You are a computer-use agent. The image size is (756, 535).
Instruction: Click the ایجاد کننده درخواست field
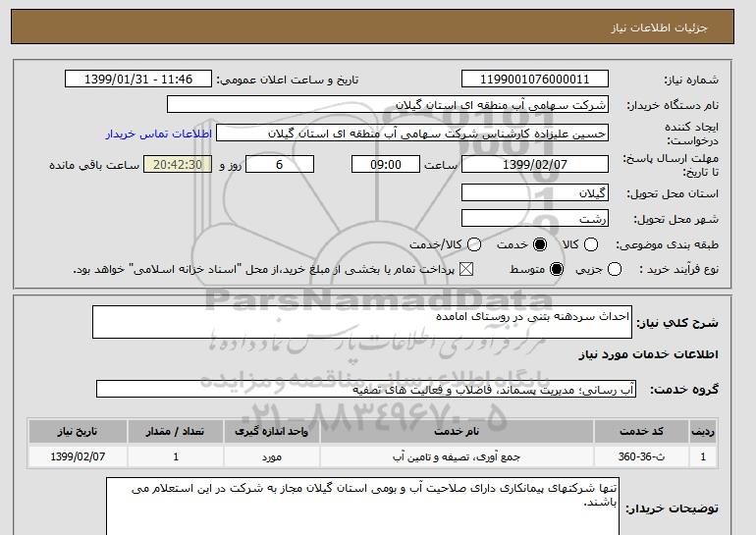click(x=412, y=134)
